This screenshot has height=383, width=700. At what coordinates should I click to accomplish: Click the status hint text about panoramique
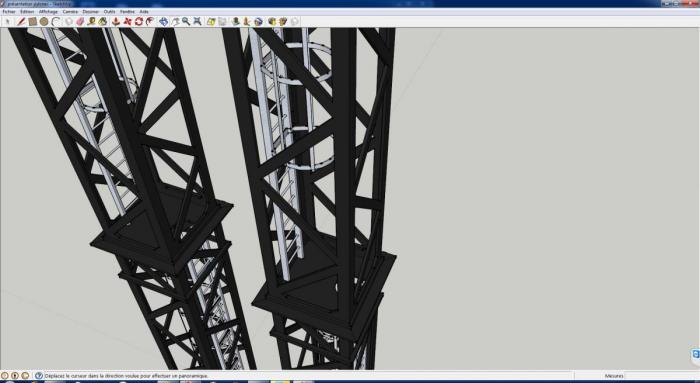pyautogui.click(x=126, y=376)
